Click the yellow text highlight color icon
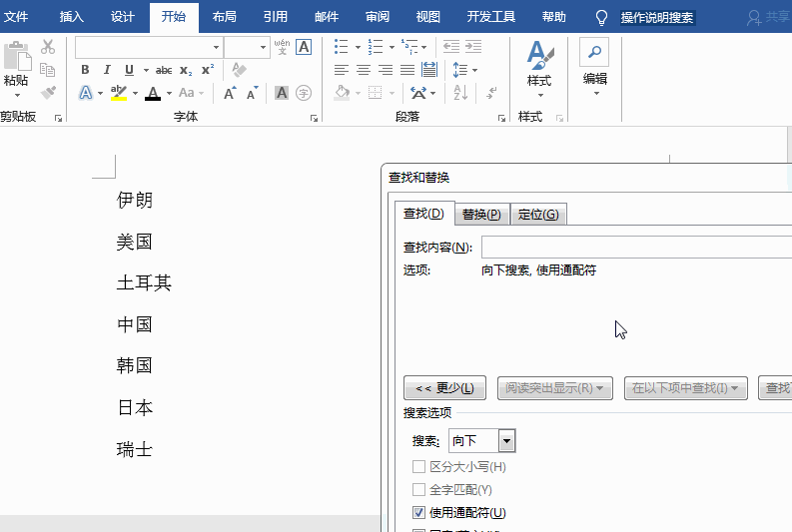Screen dimensions: 792x532 pyautogui.click(x=119, y=93)
